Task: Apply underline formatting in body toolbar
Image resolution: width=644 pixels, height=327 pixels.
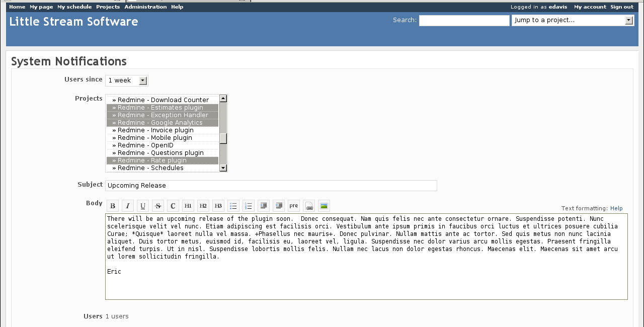Action: (x=143, y=206)
